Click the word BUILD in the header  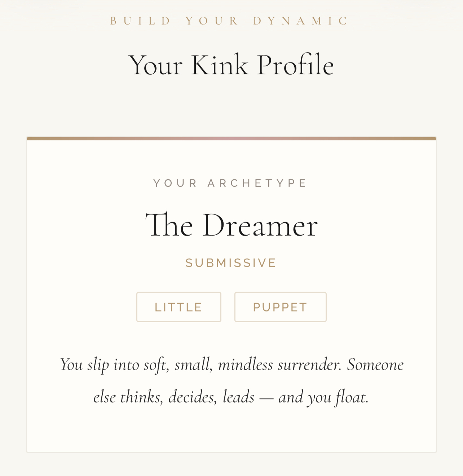(x=140, y=21)
